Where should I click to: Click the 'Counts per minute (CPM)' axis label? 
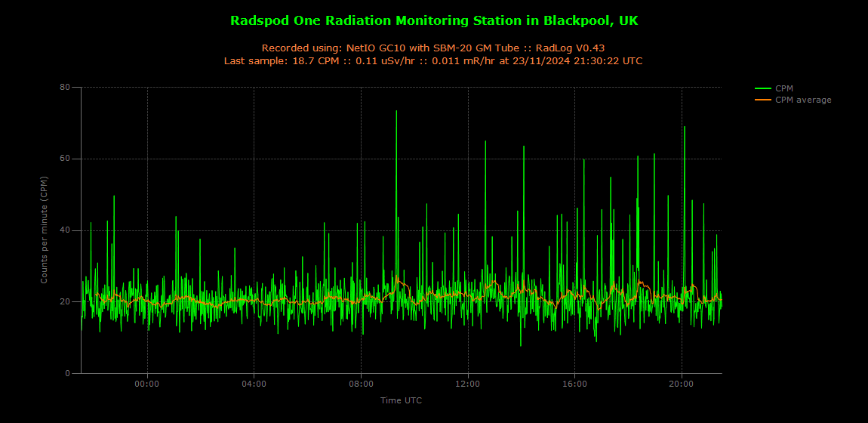tap(45, 230)
